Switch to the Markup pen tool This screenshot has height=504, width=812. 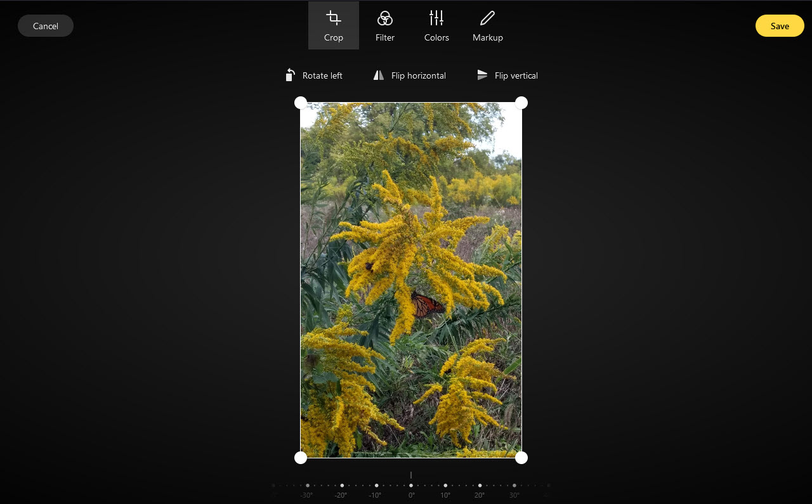[x=487, y=25]
